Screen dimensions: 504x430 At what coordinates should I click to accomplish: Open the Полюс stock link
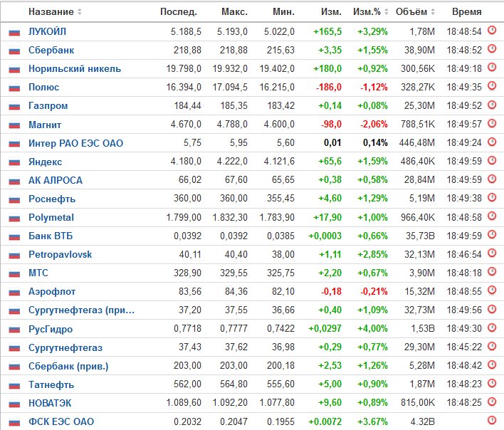(43, 87)
